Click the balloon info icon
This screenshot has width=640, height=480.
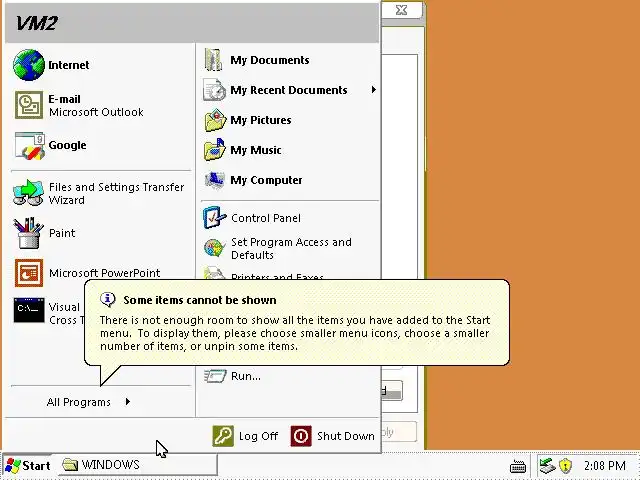click(x=108, y=300)
